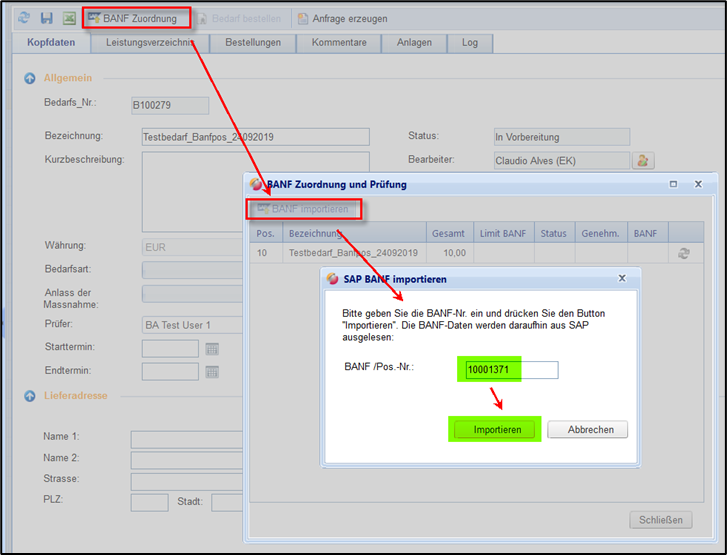Click the refresh icon in the main toolbar
The image size is (727, 555).
coord(24,18)
